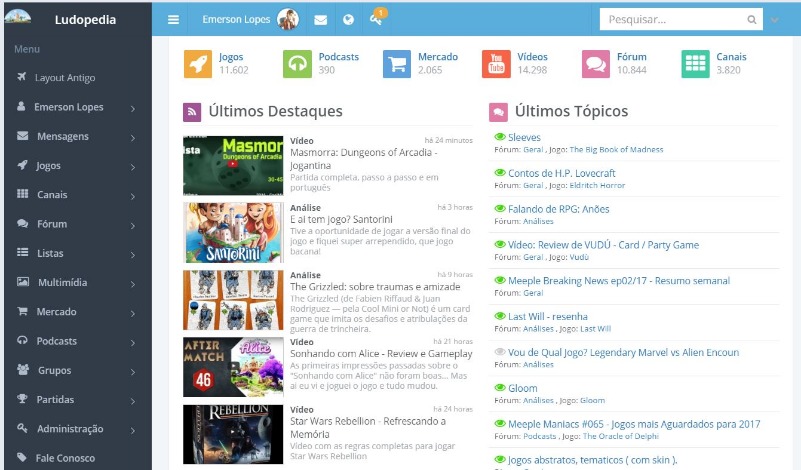Open the orange Jogos rocket icon
Screen dimensions: 801x470
pos(198,64)
